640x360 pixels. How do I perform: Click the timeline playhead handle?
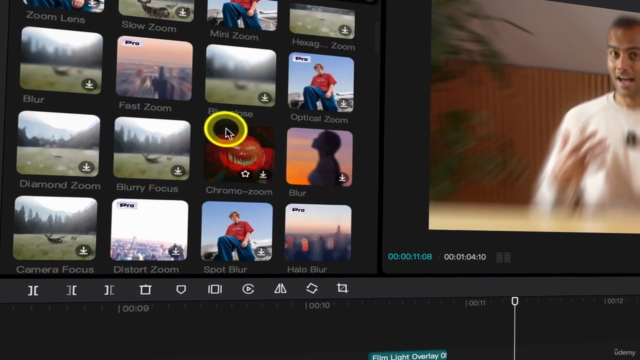pyautogui.click(x=515, y=301)
